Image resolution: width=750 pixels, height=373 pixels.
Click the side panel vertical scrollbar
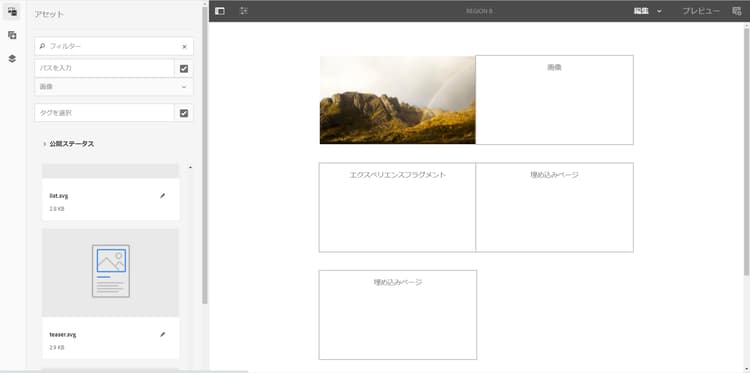tap(205, 155)
